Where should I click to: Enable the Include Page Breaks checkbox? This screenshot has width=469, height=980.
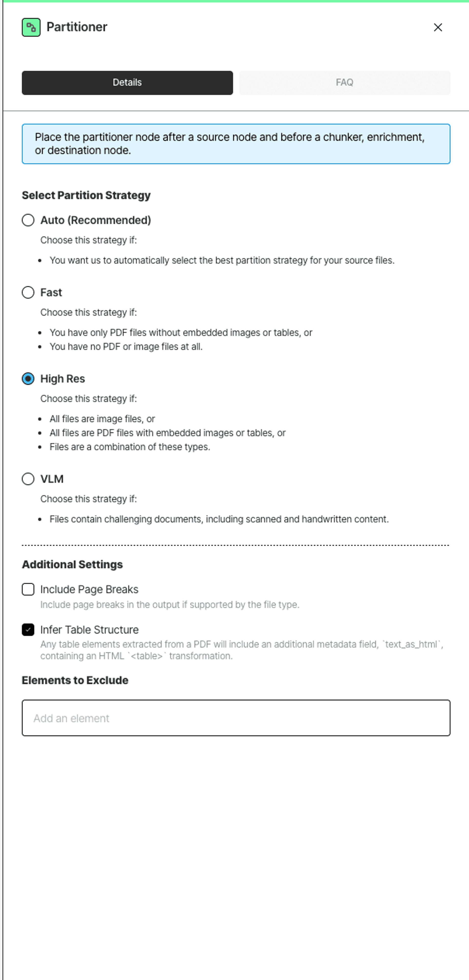(x=28, y=589)
